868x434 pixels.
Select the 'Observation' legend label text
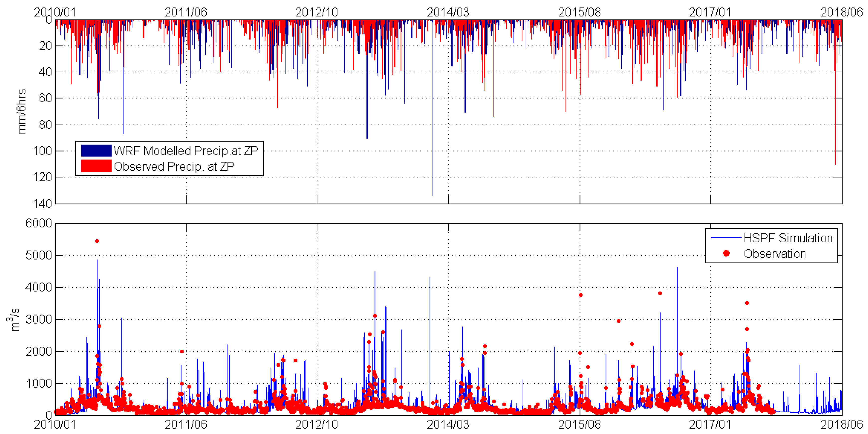click(775, 254)
